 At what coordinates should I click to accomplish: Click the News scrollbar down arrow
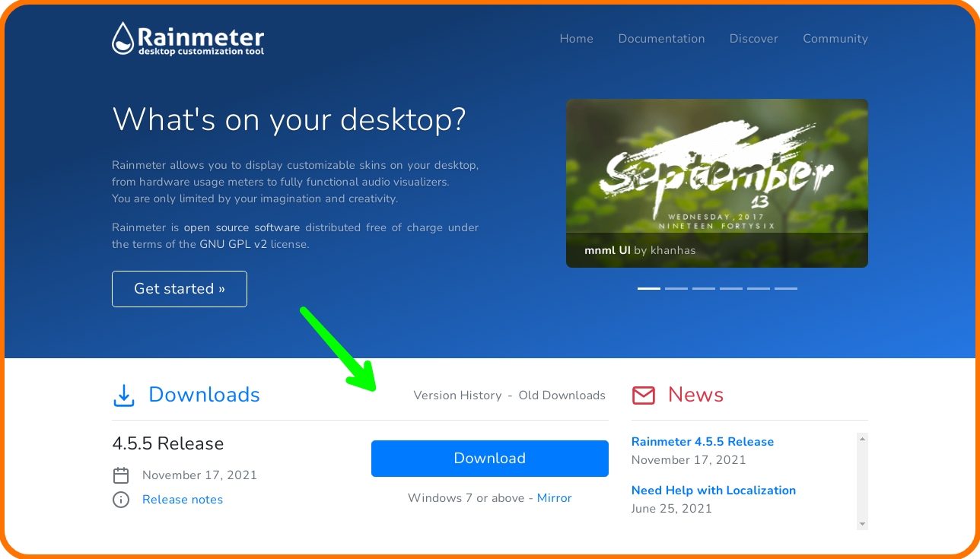pyautogui.click(x=862, y=524)
